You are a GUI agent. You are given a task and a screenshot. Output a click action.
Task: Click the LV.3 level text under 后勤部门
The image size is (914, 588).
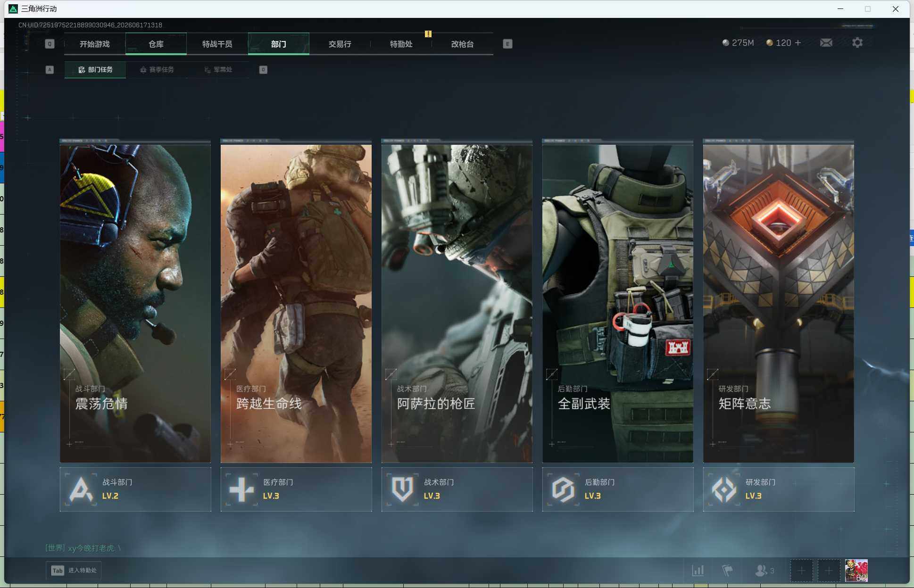pos(593,496)
